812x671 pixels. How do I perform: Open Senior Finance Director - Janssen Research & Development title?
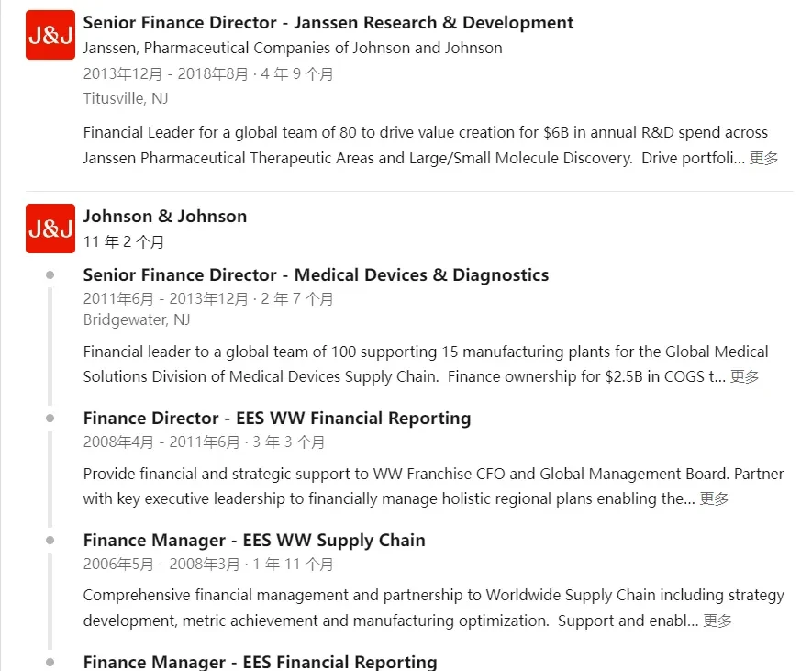pos(328,23)
